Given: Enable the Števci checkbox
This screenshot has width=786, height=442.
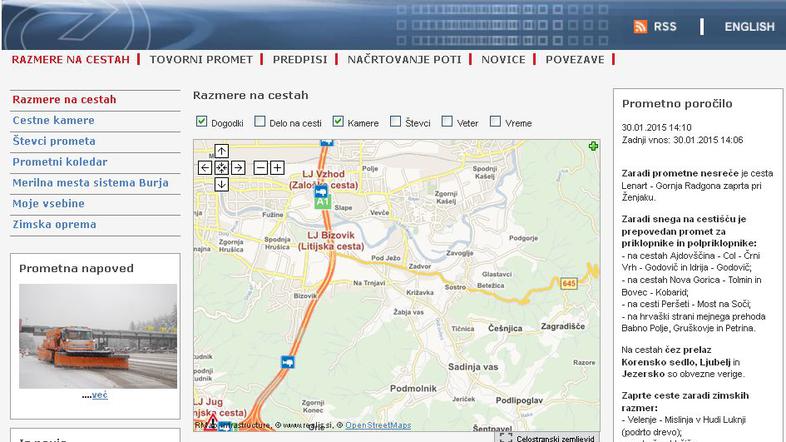Looking at the screenshot, I should point(396,123).
